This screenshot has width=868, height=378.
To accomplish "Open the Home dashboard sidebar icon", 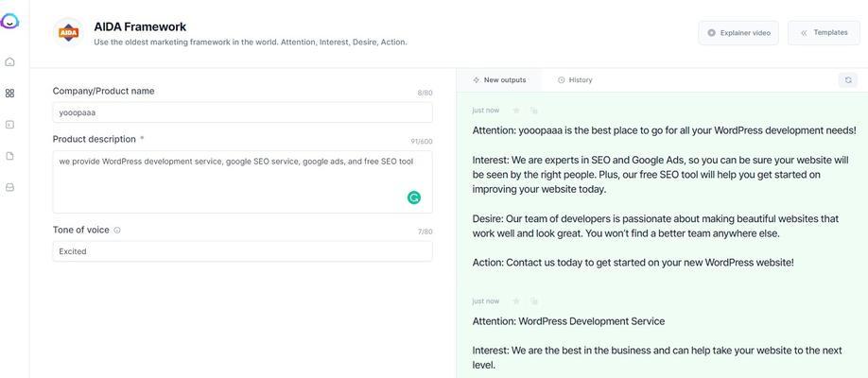I will coord(9,62).
